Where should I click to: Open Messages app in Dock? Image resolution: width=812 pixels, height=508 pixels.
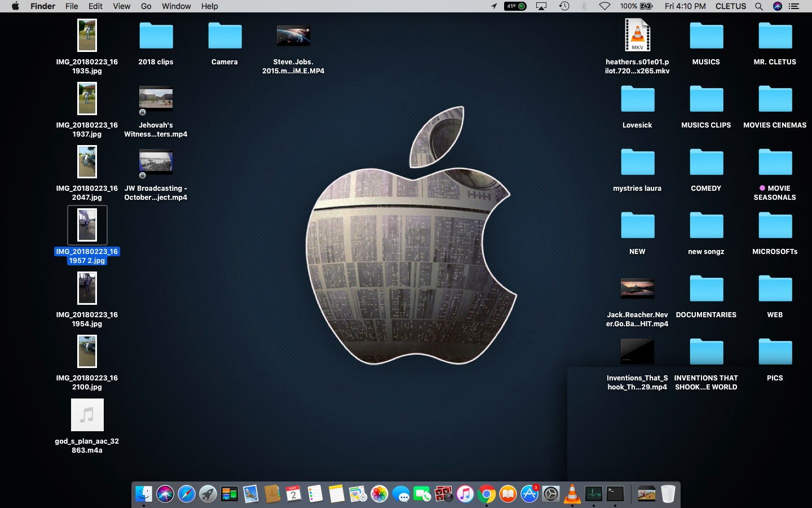point(401,494)
